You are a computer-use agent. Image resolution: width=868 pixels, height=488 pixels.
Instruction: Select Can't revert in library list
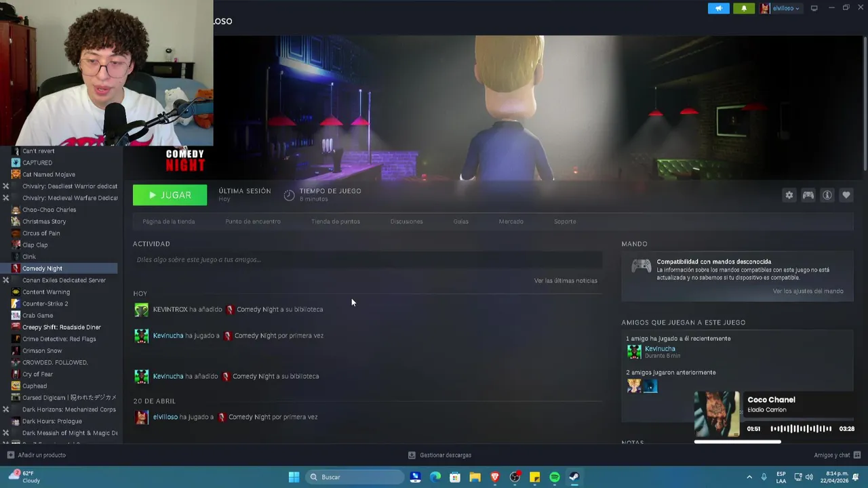click(x=38, y=151)
